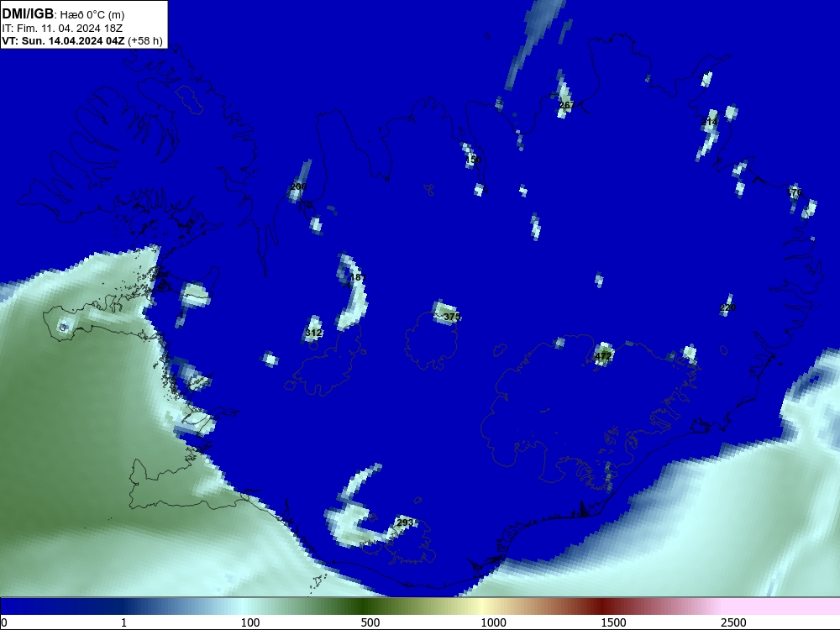Screen dimensions: 840x630
Task: Click the map value label 312
Action: 313,333
